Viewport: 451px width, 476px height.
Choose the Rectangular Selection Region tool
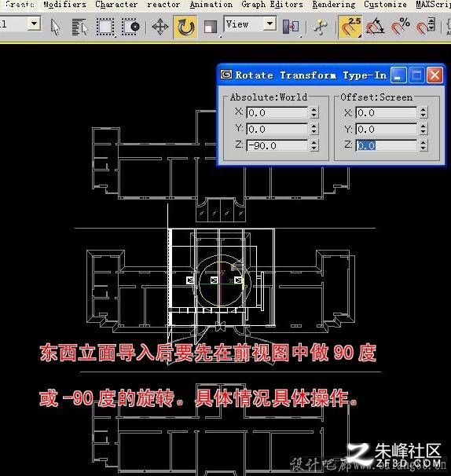pos(105,27)
